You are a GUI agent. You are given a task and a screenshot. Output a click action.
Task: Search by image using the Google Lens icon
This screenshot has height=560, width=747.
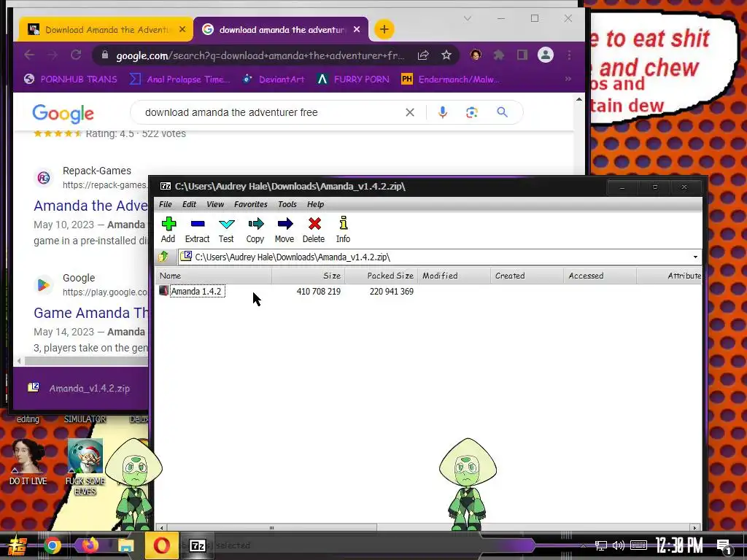point(472,112)
